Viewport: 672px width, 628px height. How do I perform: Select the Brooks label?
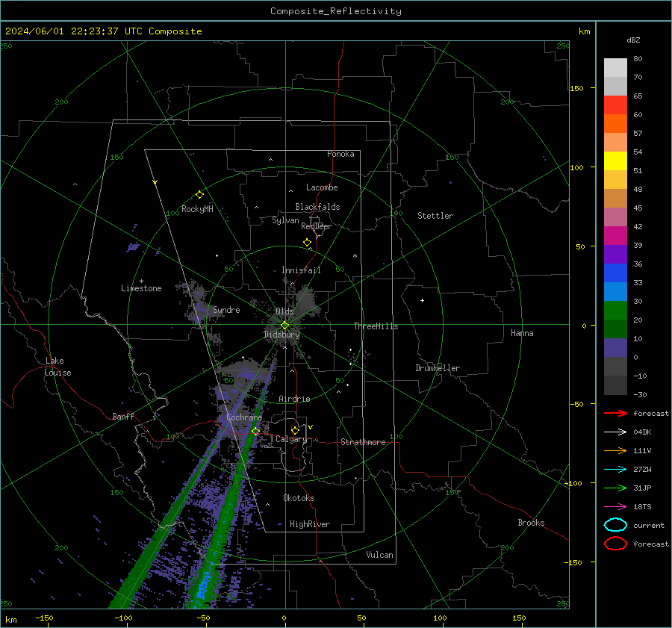[x=531, y=523]
